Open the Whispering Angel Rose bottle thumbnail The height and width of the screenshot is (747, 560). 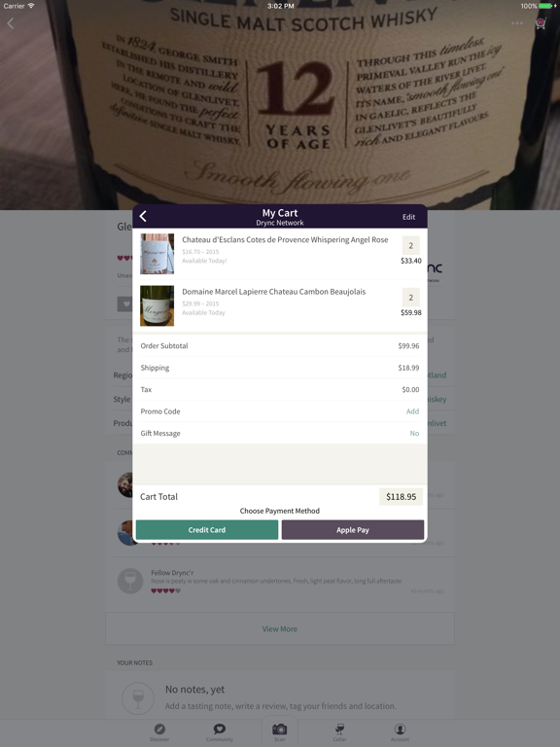pyautogui.click(x=157, y=254)
